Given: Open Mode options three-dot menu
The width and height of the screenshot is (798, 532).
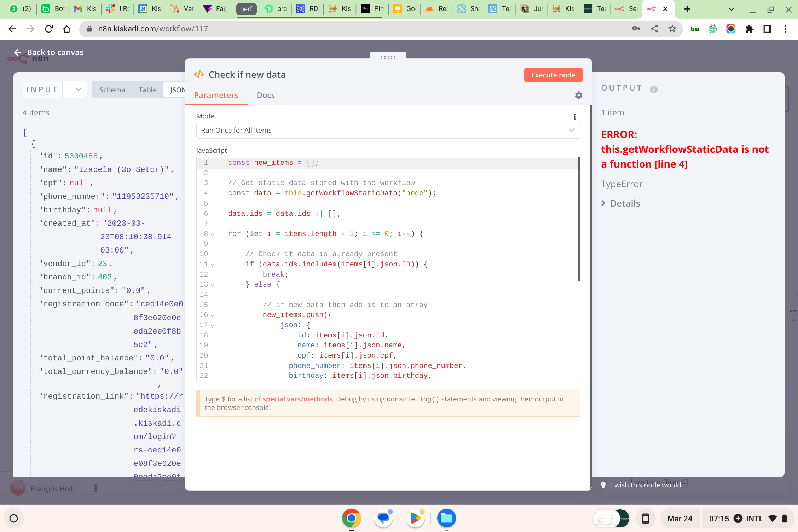Looking at the screenshot, I should [x=574, y=117].
